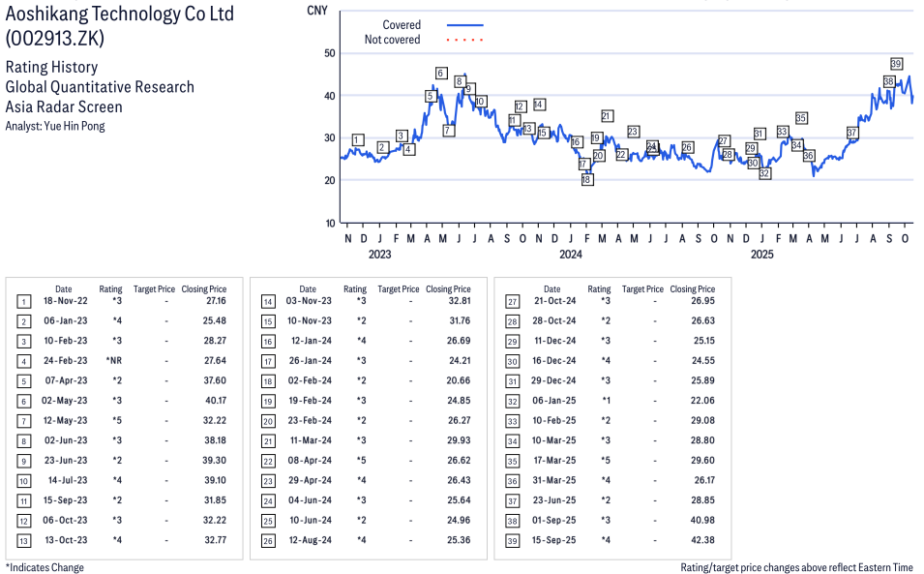Screen dimensions: 924x574
Task: Click the blue Covered legend line
Action: 464,25
